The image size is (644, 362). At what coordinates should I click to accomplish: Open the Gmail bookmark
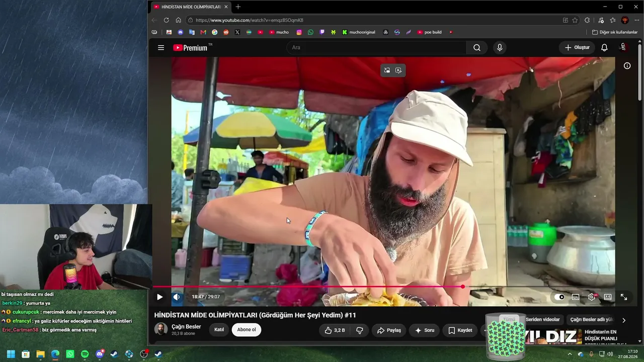pyautogui.click(x=203, y=32)
